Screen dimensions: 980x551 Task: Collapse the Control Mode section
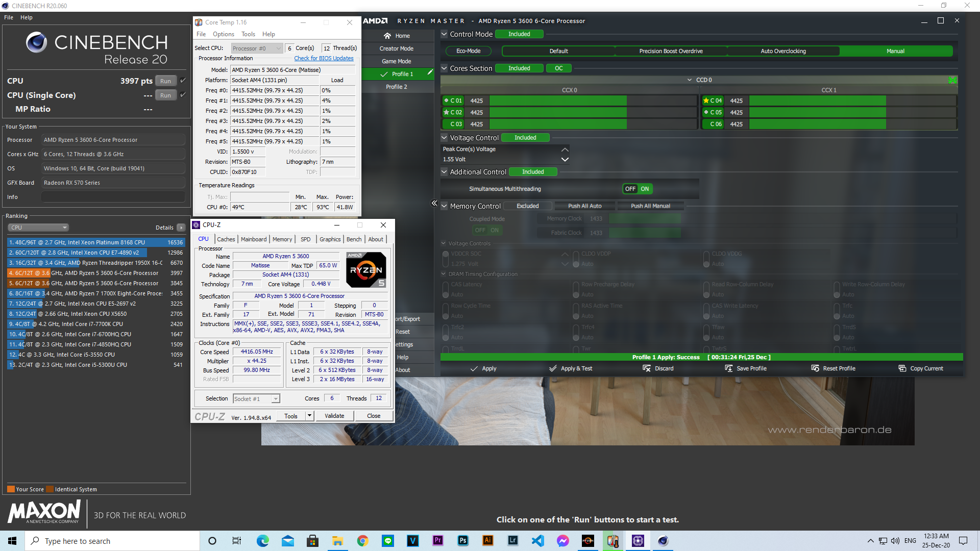pyautogui.click(x=445, y=34)
